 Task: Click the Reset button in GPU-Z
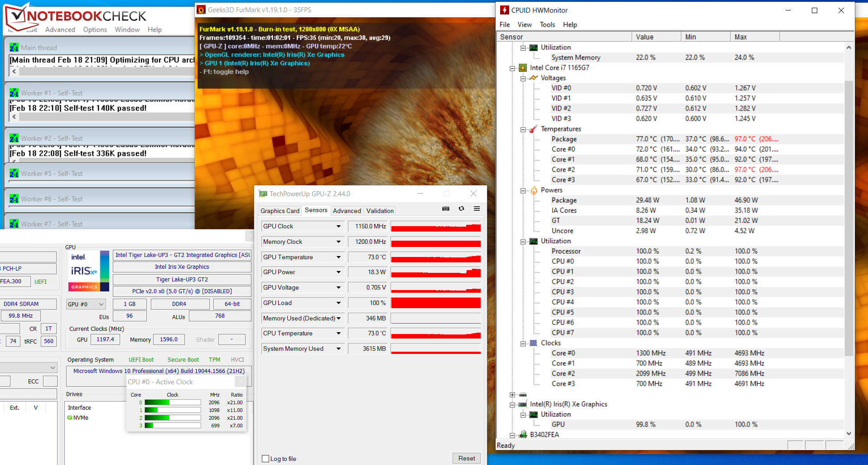coord(467,458)
